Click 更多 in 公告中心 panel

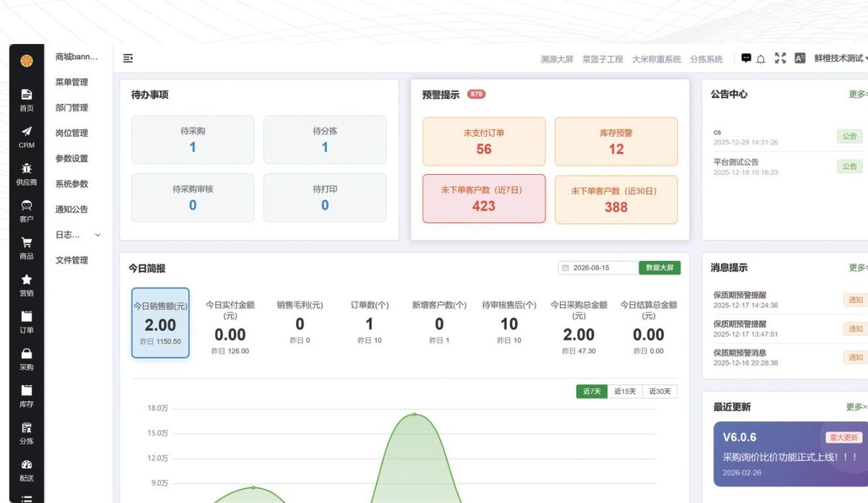(x=859, y=94)
